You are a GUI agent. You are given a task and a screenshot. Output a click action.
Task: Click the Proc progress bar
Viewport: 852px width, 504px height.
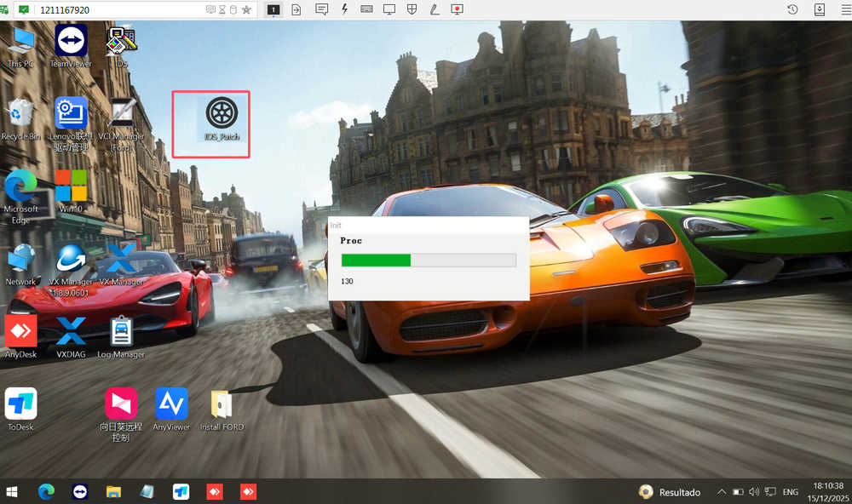(x=429, y=260)
